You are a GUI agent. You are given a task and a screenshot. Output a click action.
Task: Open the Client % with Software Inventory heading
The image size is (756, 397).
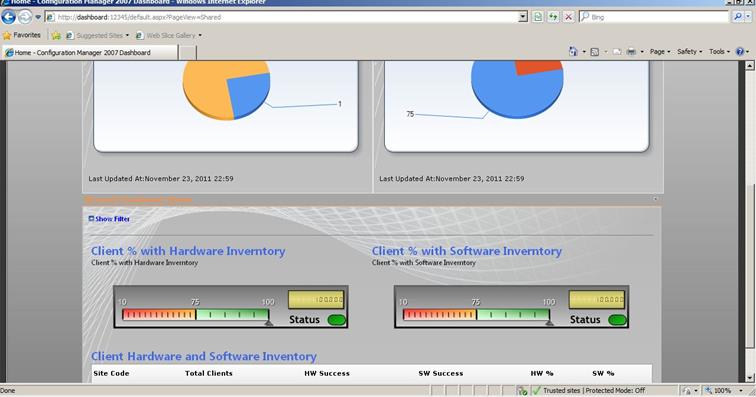467,251
